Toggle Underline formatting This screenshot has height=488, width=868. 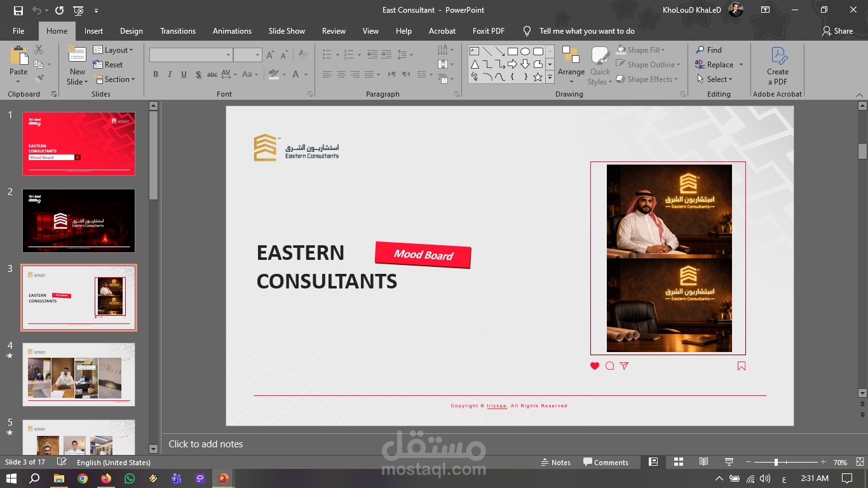pyautogui.click(x=184, y=74)
